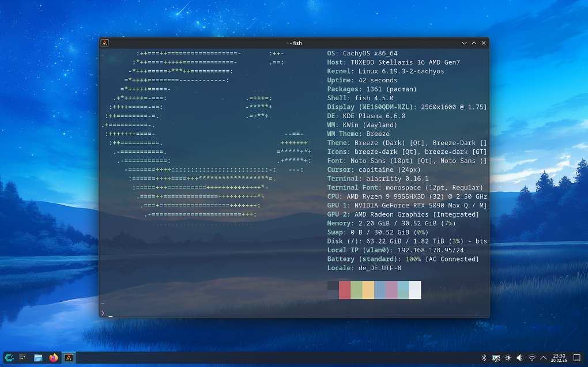Click the 'WM Theme: Breeze' line
This screenshot has height=367, width=588.
[358, 134]
